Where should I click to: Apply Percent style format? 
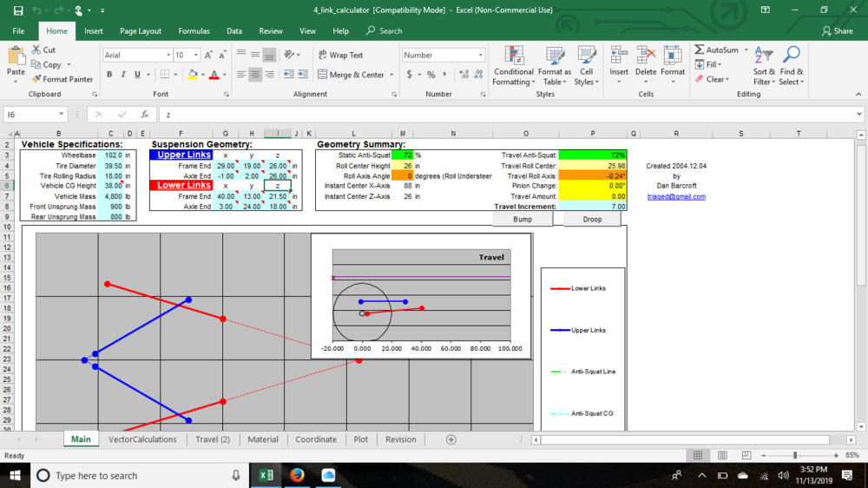pyautogui.click(x=431, y=74)
